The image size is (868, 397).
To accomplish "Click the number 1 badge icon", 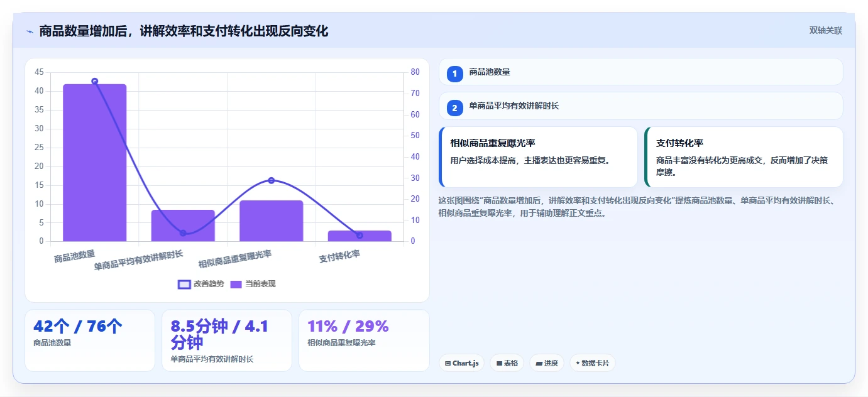I will 455,74.
